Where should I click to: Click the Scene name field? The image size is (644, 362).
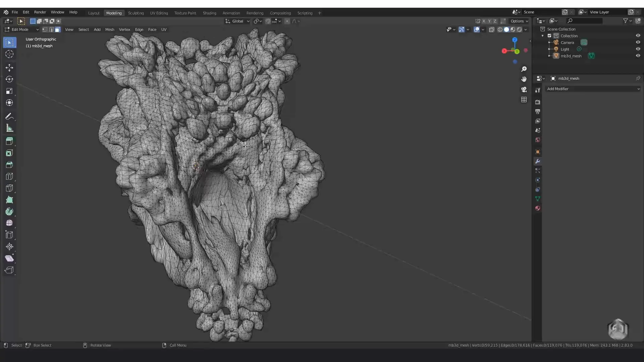(542, 12)
